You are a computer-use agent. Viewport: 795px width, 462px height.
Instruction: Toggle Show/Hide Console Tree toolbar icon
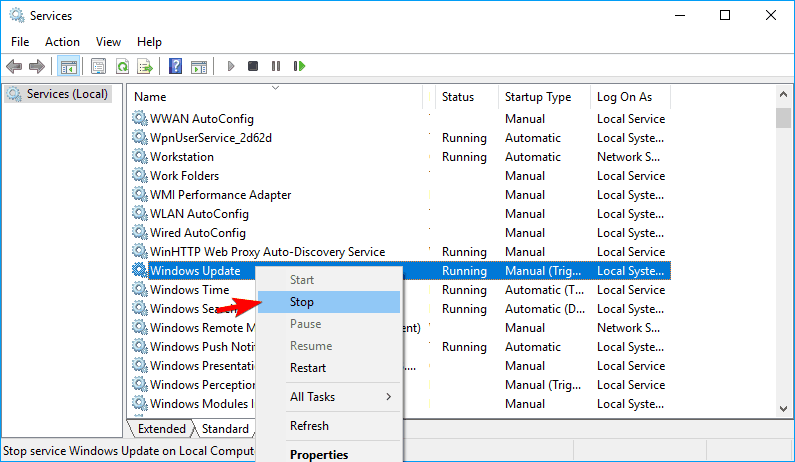click(x=69, y=66)
